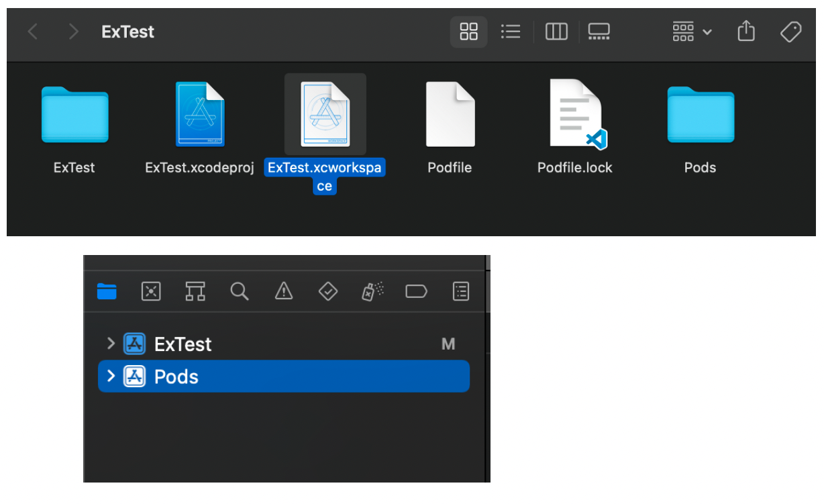Image resolution: width=824 pixels, height=504 pixels.
Task: Click the ExTest title in Finder toolbar
Action: [127, 32]
